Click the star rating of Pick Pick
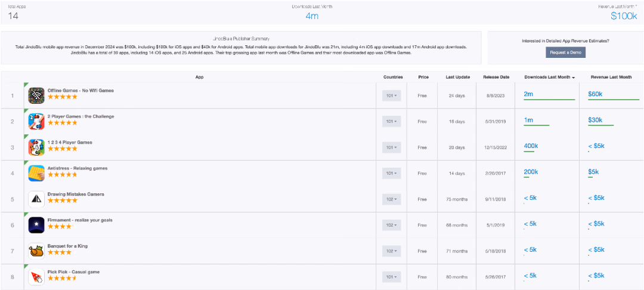This screenshot has height=290, width=644. click(x=63, y=278)
